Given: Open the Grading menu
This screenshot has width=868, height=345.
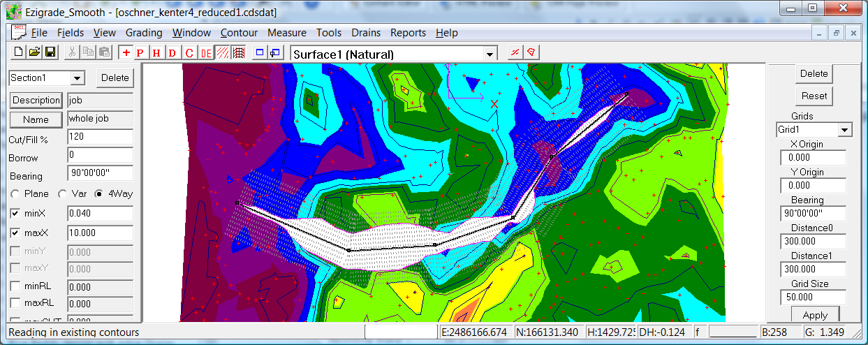Looking at the screenshot, I should [144, 33].
